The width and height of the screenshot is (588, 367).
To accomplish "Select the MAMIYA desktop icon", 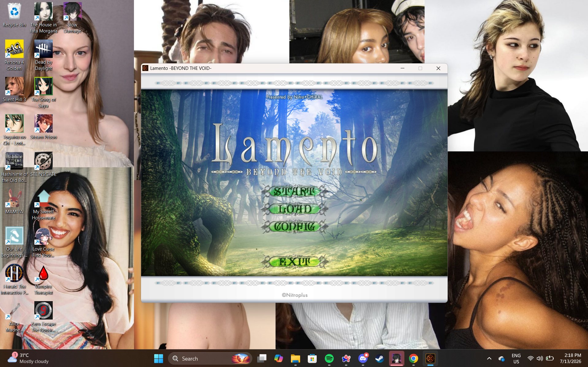I will pyautogui.click(x=14, y=202).
